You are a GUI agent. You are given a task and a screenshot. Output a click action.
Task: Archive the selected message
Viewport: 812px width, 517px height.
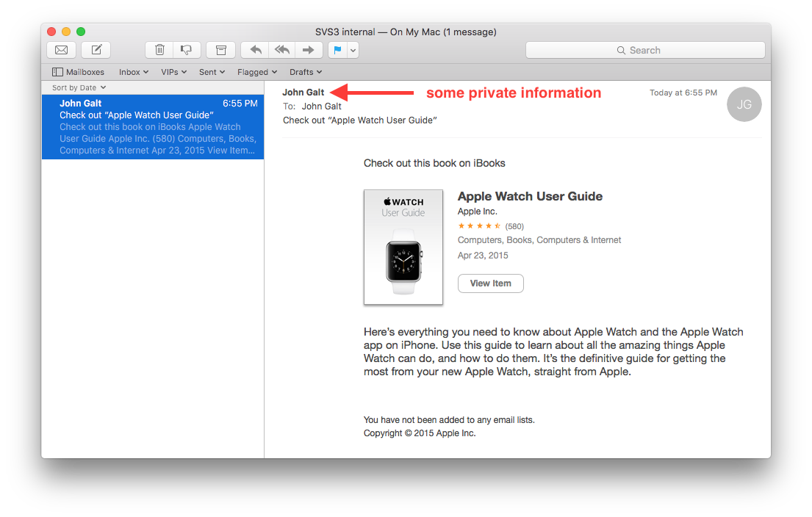[221, 50]
